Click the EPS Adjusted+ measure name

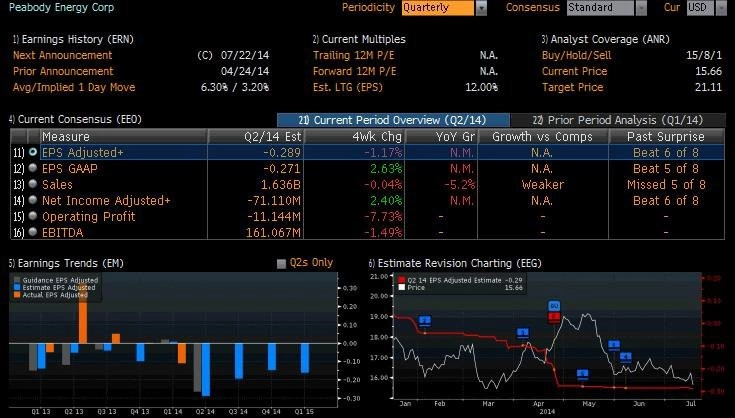(82, 152)
